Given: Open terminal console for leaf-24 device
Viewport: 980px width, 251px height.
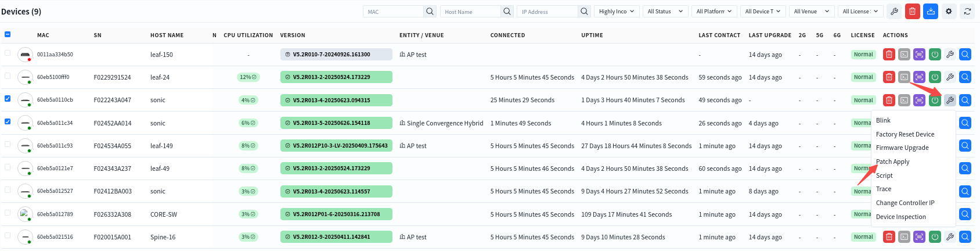Looking at the screenshot, I should tap(904, 77).
